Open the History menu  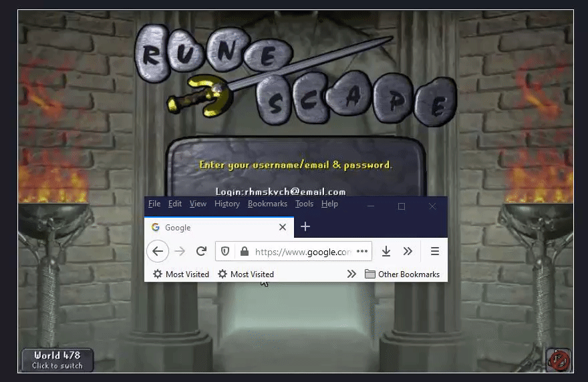point(227,204)
